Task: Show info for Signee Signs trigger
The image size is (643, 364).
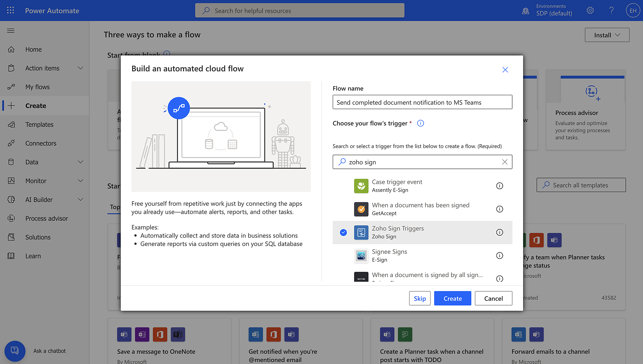Action: click(500, 256)
